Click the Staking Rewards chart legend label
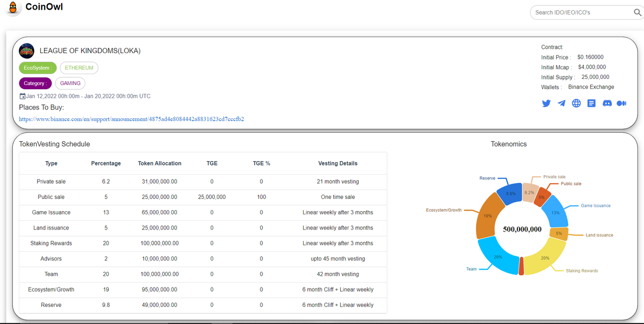 coord(582,271)
